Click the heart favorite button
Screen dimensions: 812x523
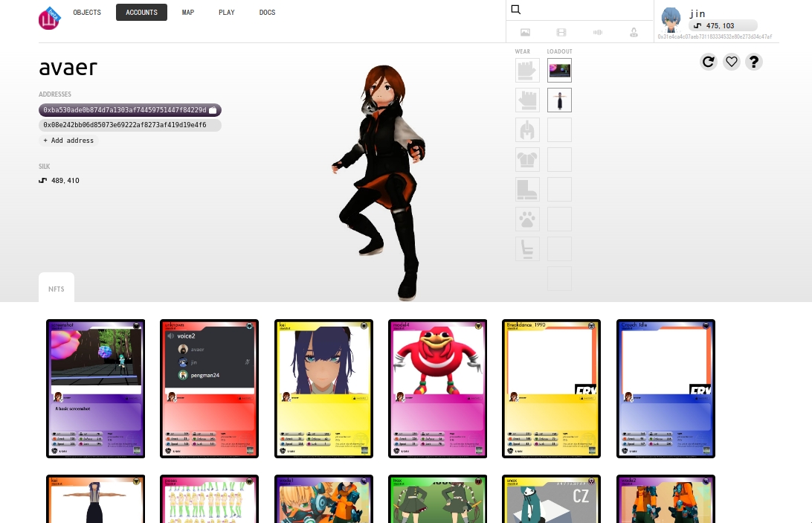(731, 62)
